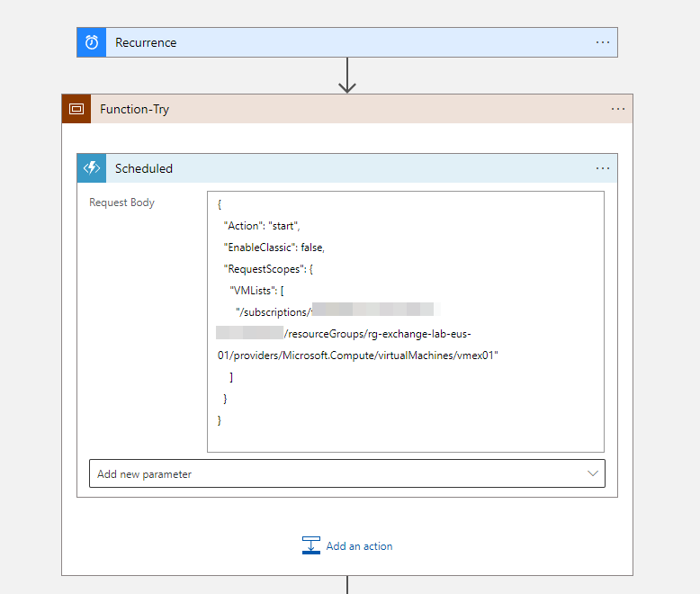Collapse the Function-Try scope header
This screenshot has width=700, height=594.
point(347,109)
